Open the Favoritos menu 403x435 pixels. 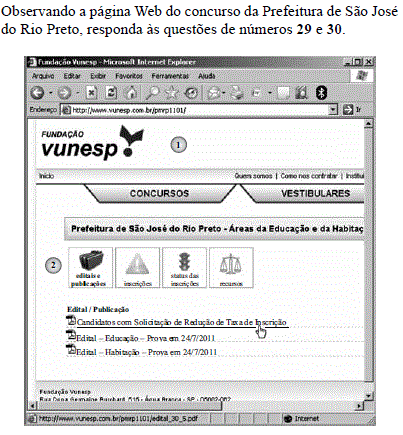coord(129,76)
